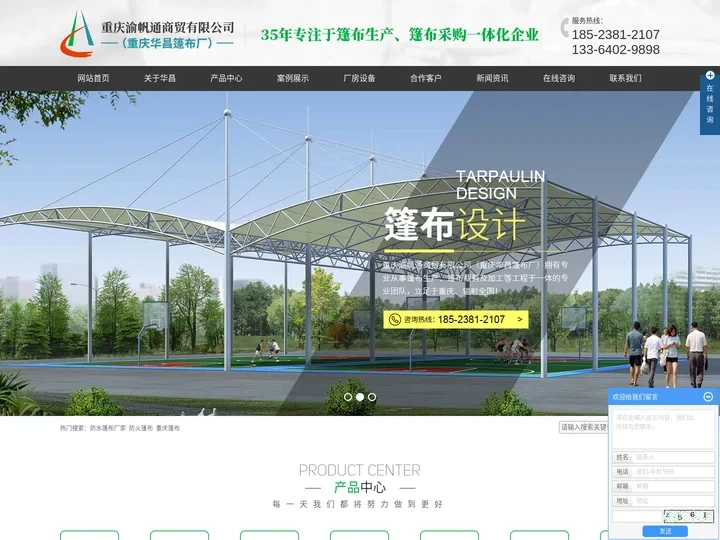Open the 新闻资讯 navigation link
This screenshot has width=720, height=540.
coord(492,78)
